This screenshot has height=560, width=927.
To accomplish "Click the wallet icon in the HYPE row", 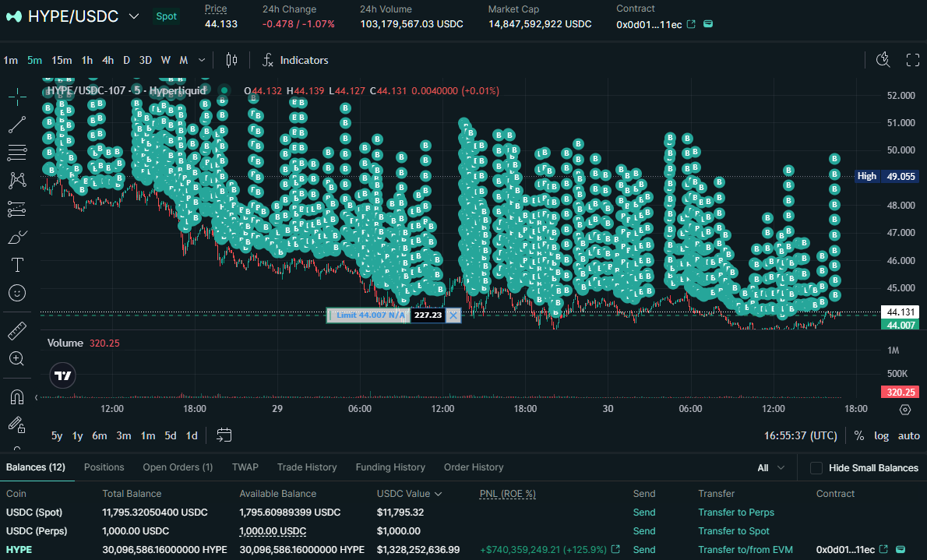I will point(901,549).
